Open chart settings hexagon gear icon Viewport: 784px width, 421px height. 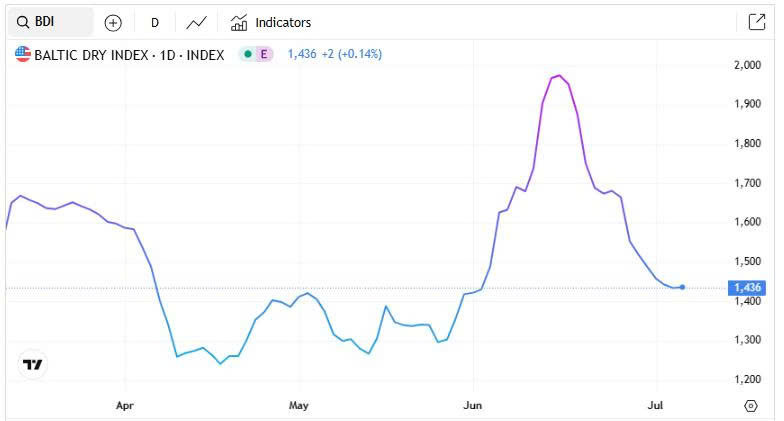click(750, 406)
